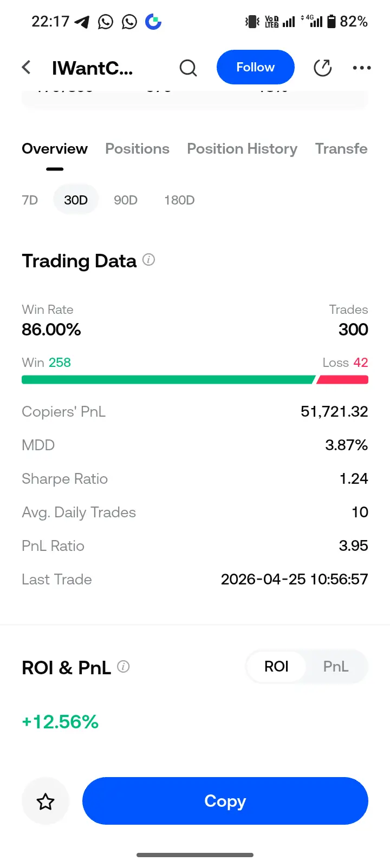Tap the Trading Data info icon
Screen dimensions: 390x868
(x=148, y=260)
